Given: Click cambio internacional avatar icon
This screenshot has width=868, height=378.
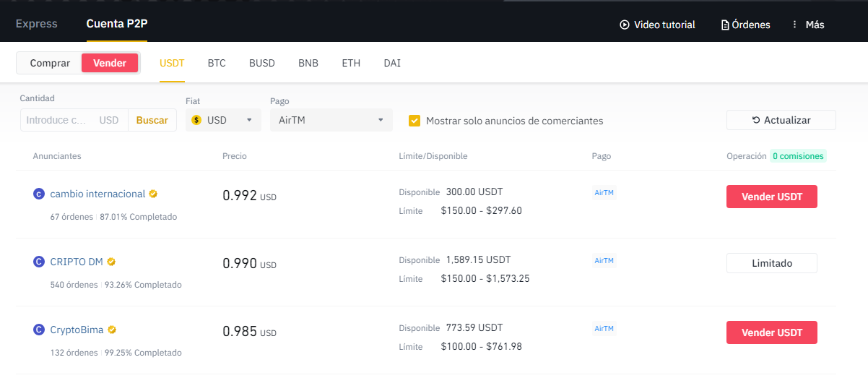Looking at the screenshot, I should coord(39,194).
